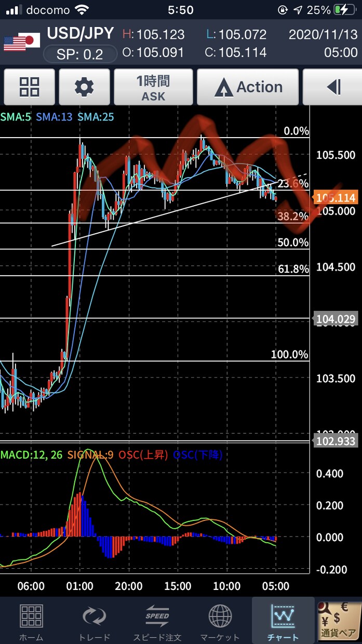Tap the 01:00 time axis label
The height and width of the screenshot is (644, 362).
[80, 586]
